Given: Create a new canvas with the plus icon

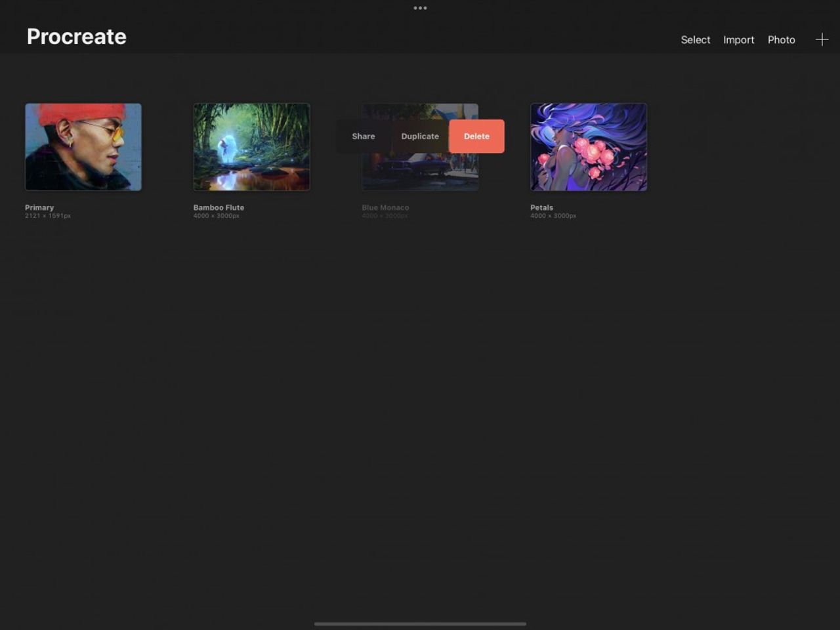Looking at the screenshot, I should coord(822,39).
